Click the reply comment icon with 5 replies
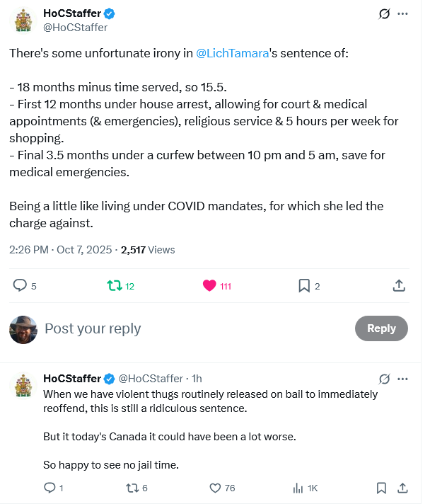Image resolution: width=430 pixels, height=504 pixels. 21,285
